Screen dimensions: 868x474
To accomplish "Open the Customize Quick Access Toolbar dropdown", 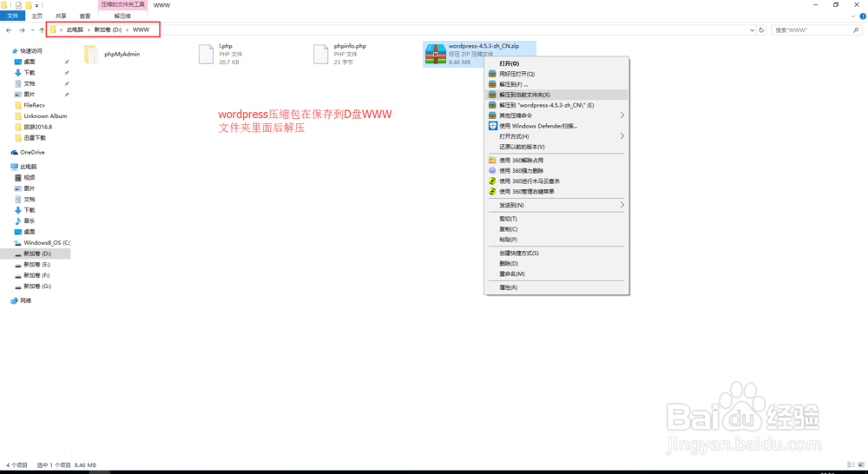I will (36, 5).
